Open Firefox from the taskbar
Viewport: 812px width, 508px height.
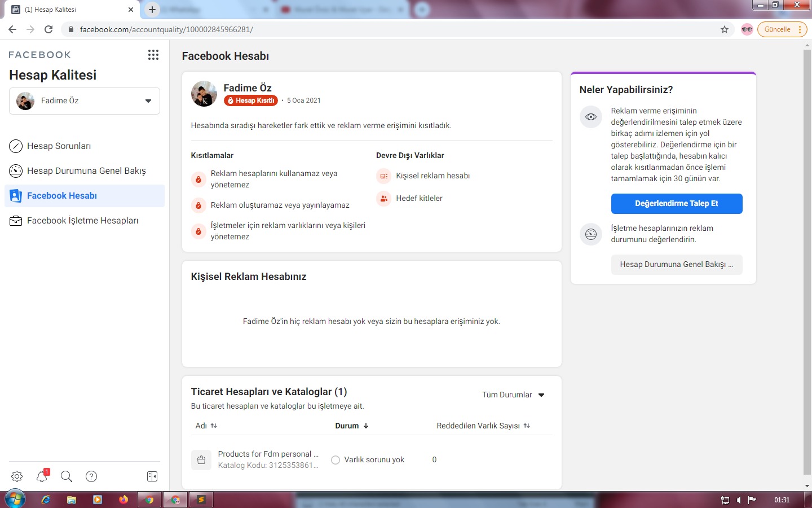123,500
